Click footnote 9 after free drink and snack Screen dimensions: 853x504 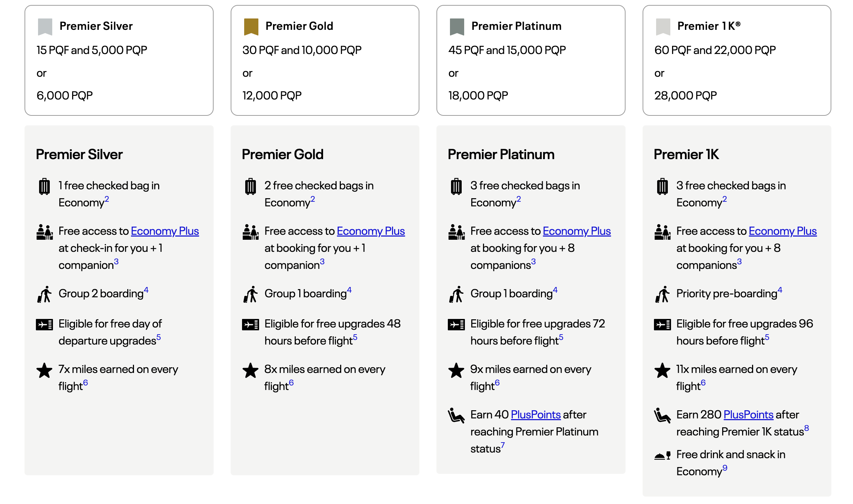tap(725, 468)
